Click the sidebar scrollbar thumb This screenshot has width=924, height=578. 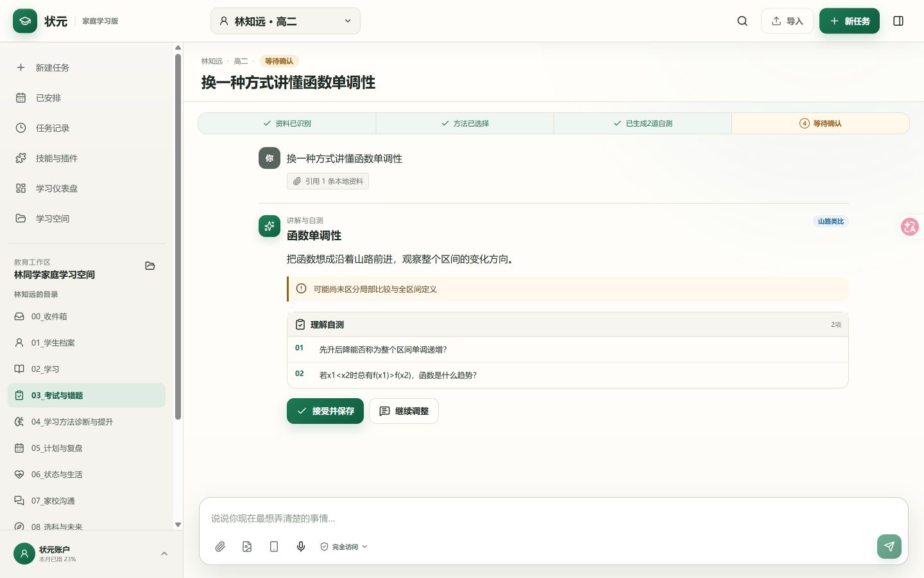[x=178, y=236]
